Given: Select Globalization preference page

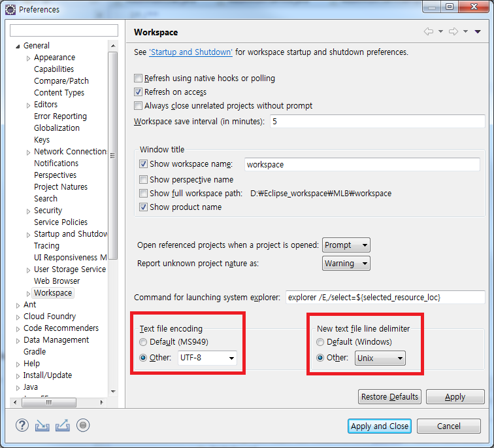Looking at the screenshot, I should coord(57,128).
